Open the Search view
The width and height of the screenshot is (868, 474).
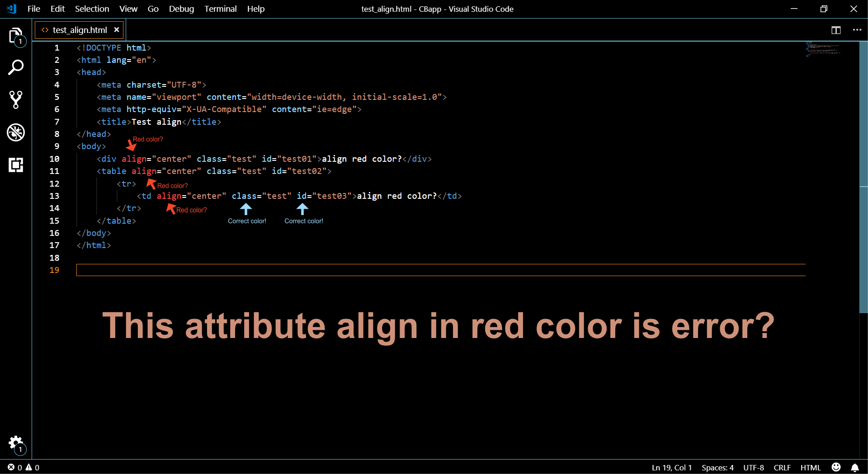(16, 67)
